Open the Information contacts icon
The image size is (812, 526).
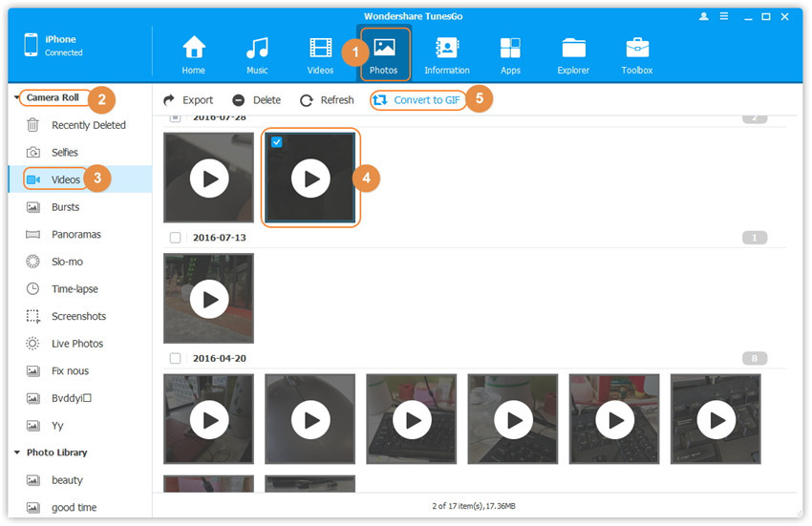[446, 48]
